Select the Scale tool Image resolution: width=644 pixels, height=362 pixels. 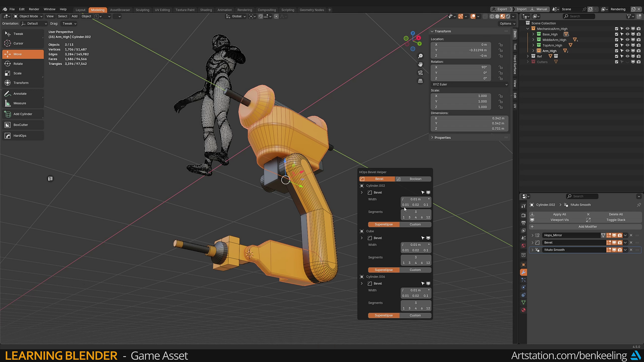click(x=23, y=73)
